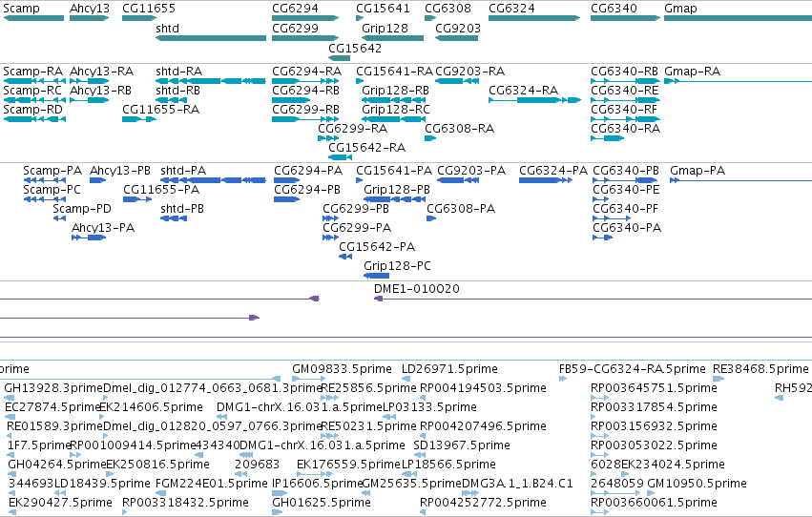Select the CG15642-PA protein label
812x517 pixels.
click(x=377, y=247)
